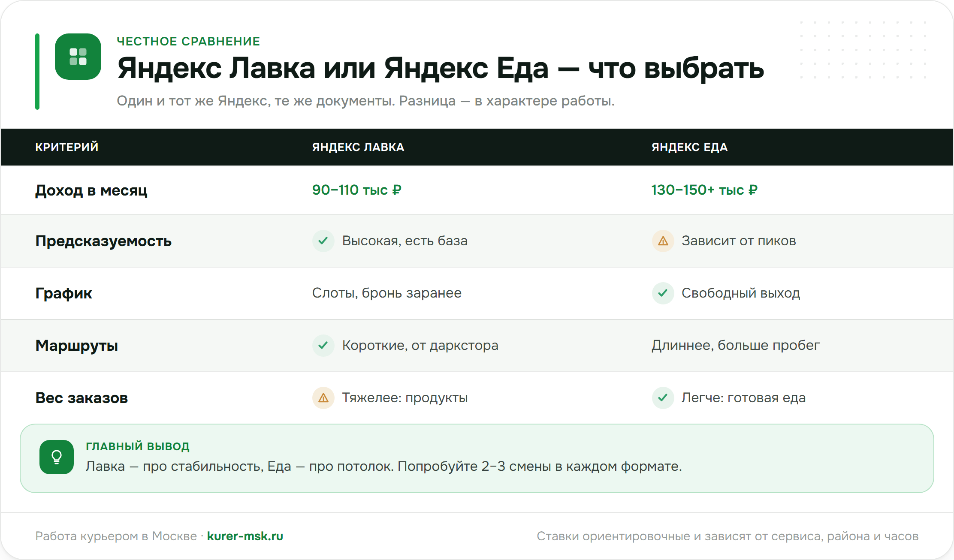
Task: Click the Легче: готовая еда cell text
Action: 744,397
